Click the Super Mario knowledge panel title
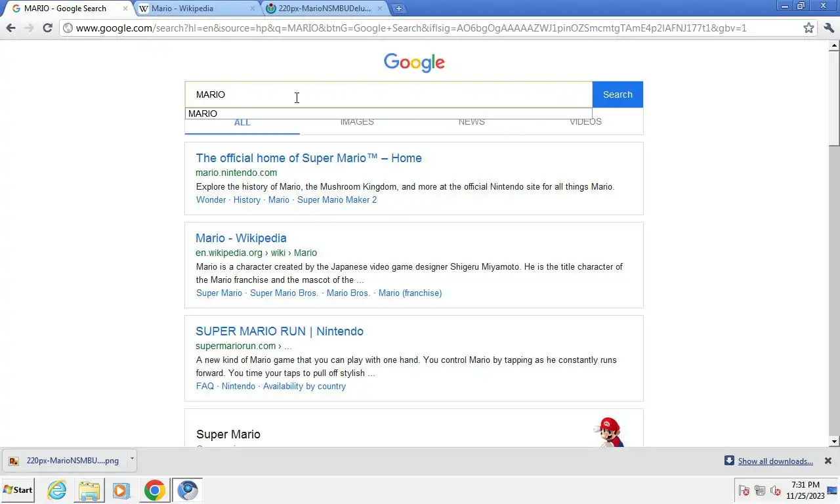Viewport: 840px width, 504px height. point(228,434)
